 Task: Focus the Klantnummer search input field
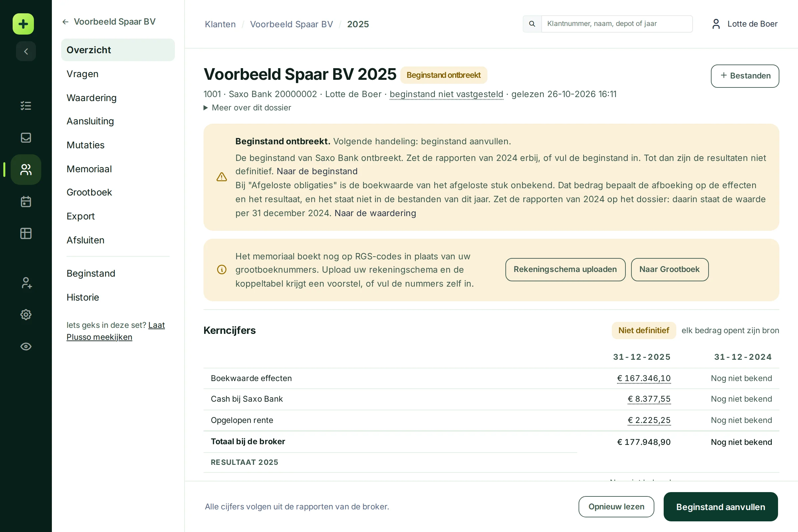coord(617,24)
